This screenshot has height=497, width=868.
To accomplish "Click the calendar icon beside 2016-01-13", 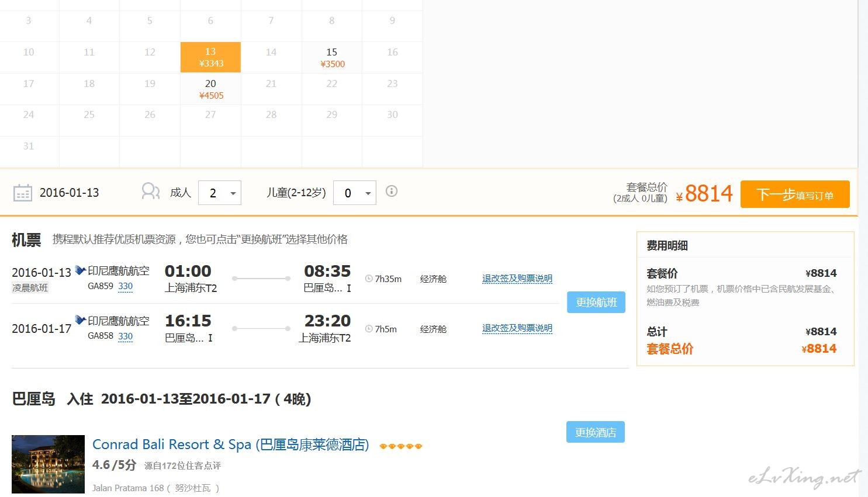I will coord(23,193).
